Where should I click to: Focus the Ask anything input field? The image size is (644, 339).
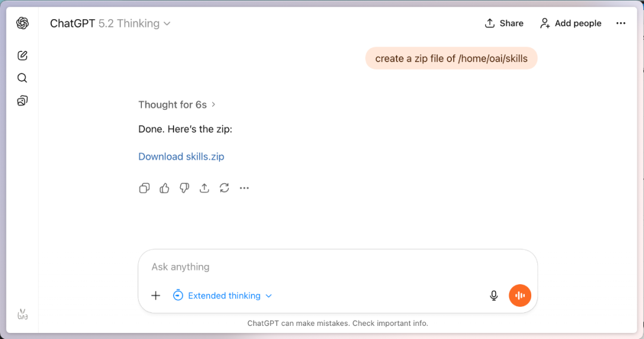(x=338, y=267)
